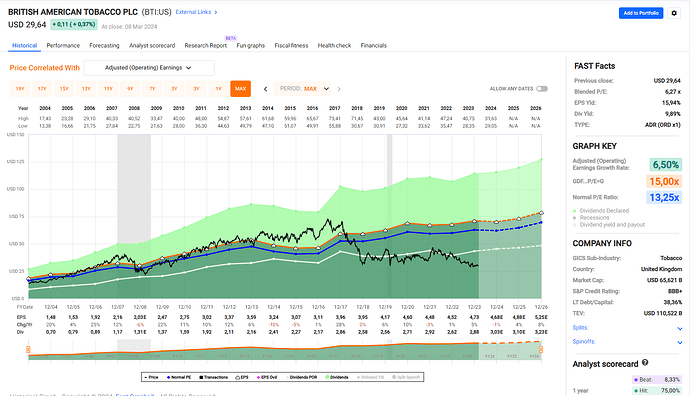Switch on Allow Any Dates toggle
The height and width of the screenshot is (396, 690).
tap(542, 89)
